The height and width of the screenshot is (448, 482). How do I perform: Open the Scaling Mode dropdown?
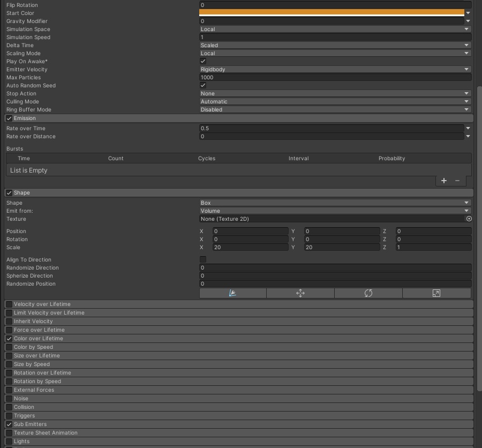click(335, 53)
